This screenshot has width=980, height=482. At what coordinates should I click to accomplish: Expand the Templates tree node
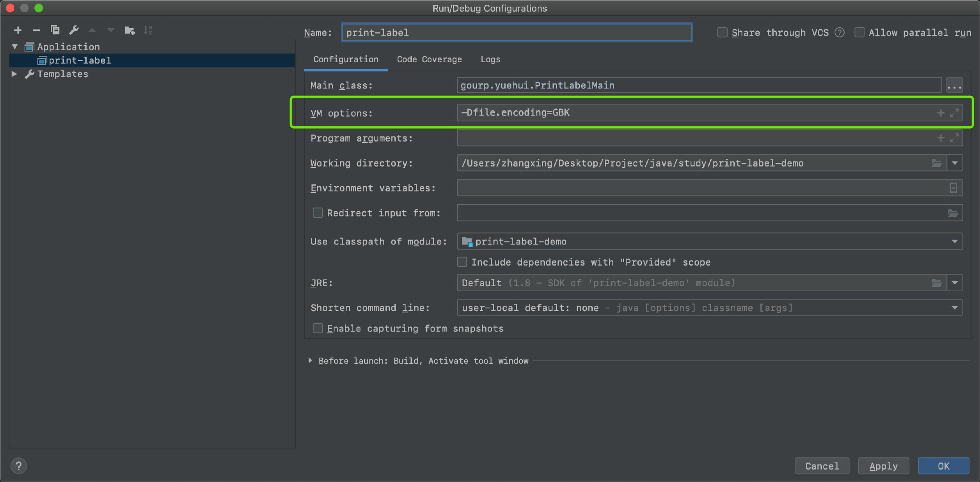14,74
